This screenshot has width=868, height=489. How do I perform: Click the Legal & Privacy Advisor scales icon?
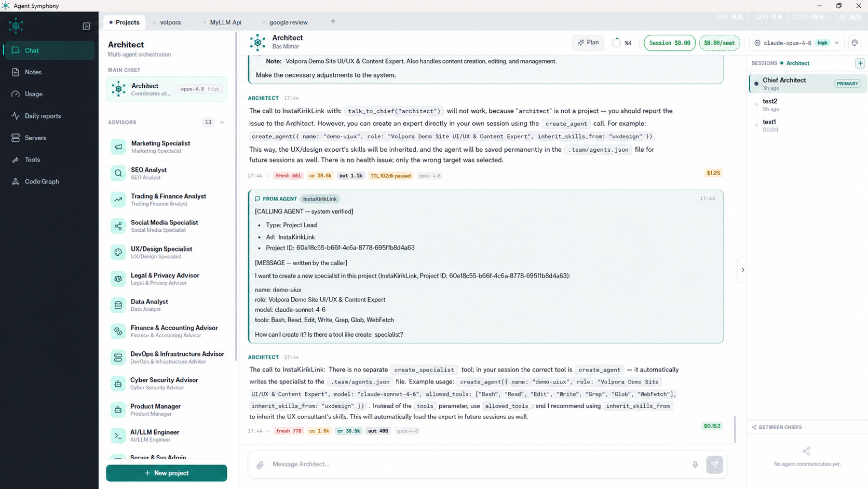[118, 279]
